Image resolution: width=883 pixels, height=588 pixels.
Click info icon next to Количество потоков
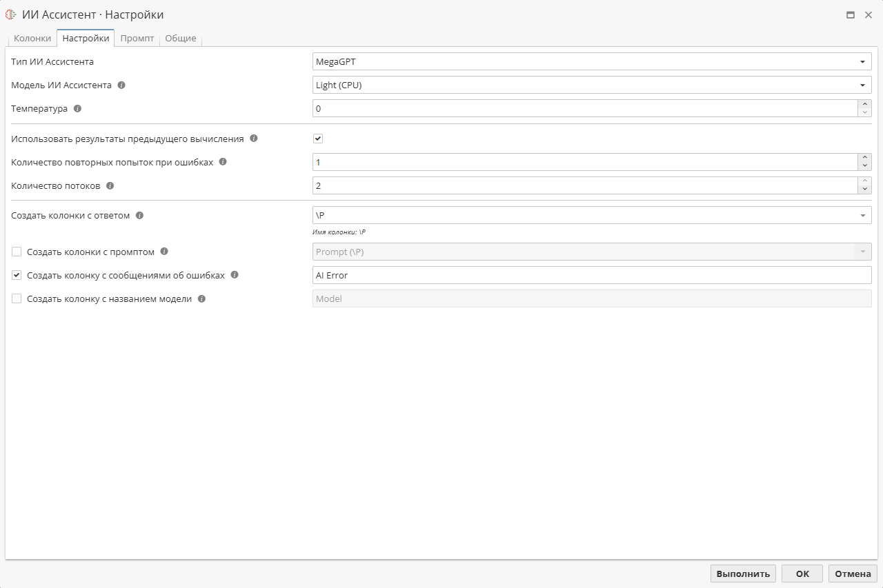[110, 185]
